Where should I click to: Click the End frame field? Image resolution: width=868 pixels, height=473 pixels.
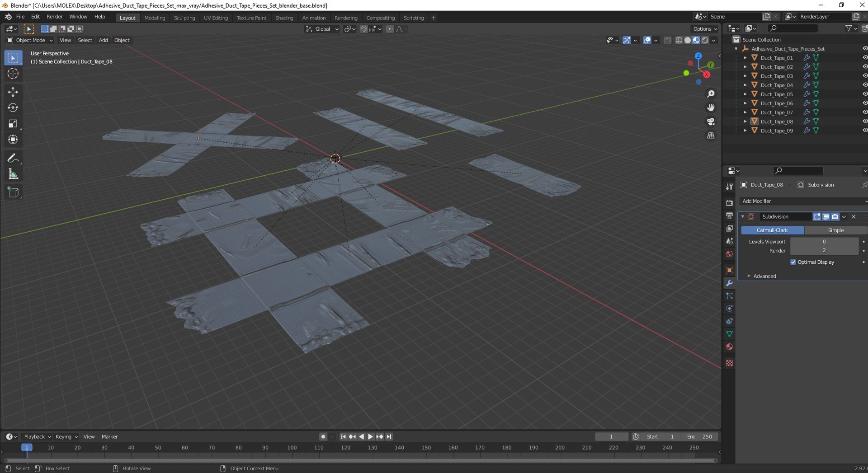pyautogui.click(x=699, y=436)
